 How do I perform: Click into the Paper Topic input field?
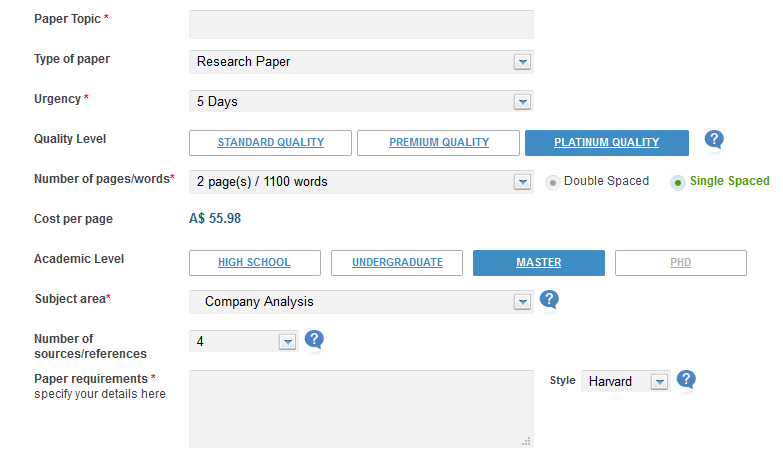(361, 24)
